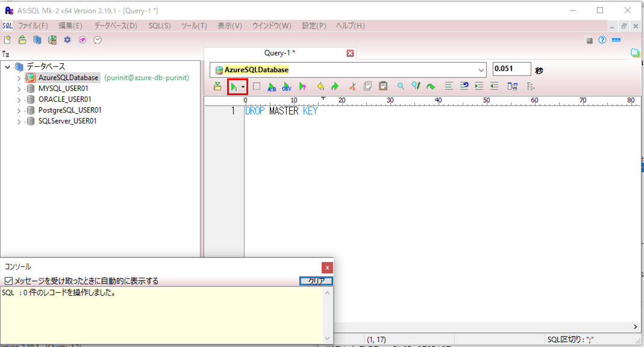Click the editor horizontal scrollbar right arrow

tap(636, 327)
